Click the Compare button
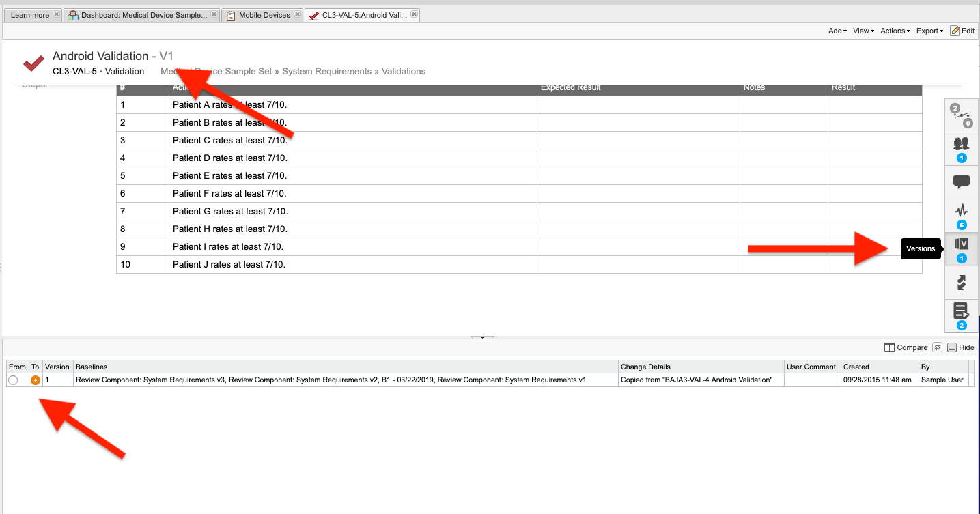 [906, 347]
